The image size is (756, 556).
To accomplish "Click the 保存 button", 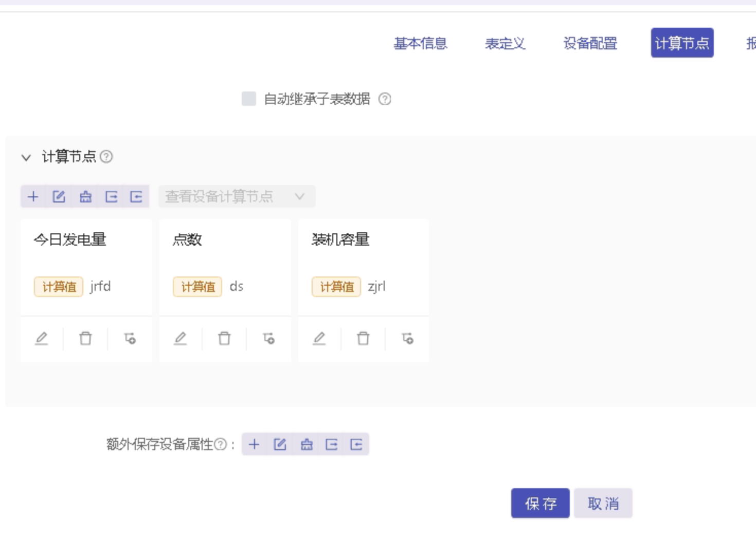I will [541, 503].
